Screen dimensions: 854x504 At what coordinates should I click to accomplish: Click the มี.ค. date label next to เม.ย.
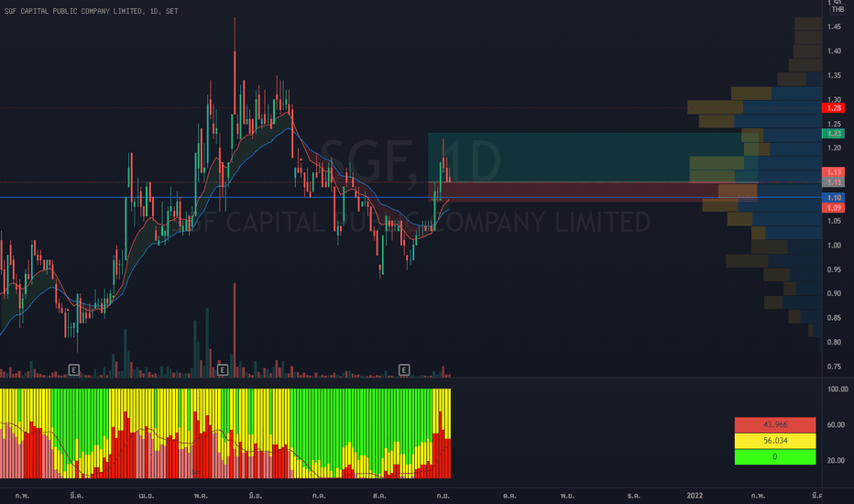click(x=76, y=496)
